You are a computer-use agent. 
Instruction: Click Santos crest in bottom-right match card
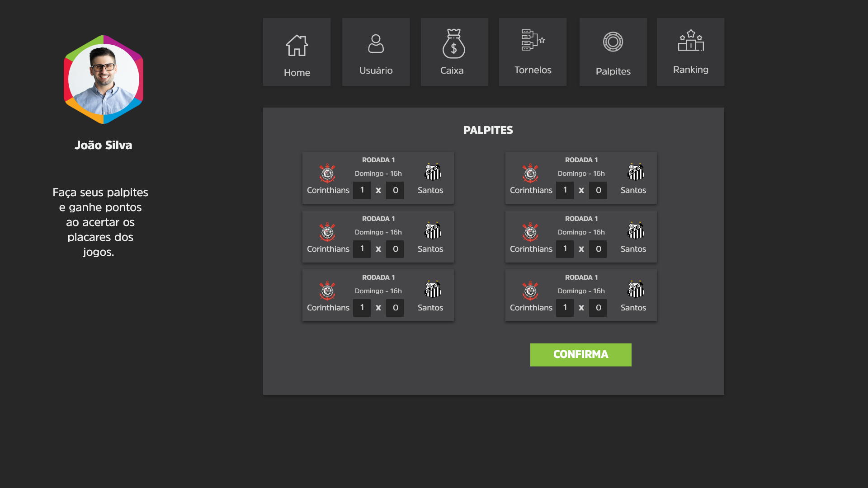(636, 289)
